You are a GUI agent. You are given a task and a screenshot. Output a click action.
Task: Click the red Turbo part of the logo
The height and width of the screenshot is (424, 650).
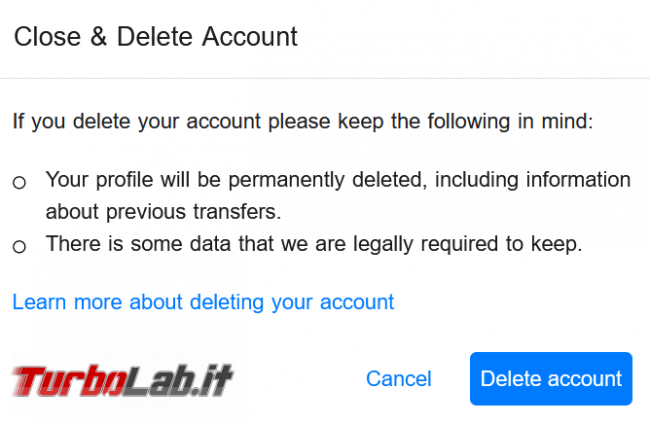(x=68, y=380)
